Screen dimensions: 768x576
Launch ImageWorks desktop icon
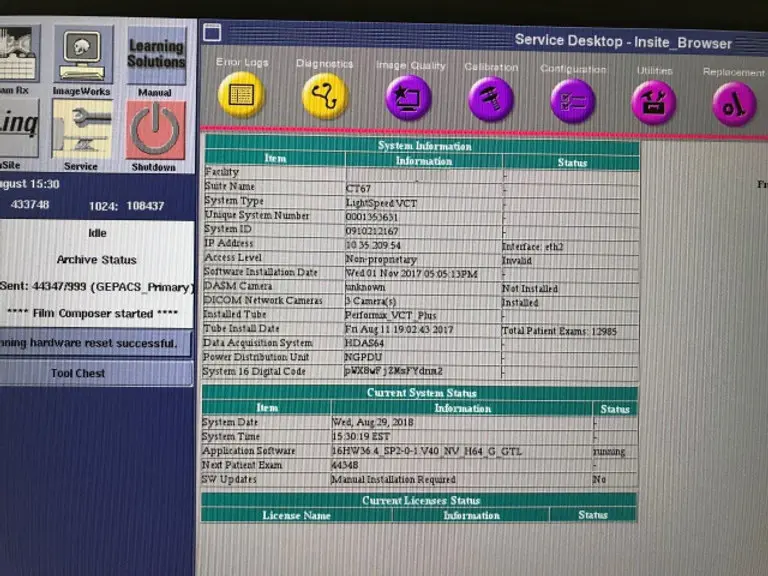pos(82,55)
